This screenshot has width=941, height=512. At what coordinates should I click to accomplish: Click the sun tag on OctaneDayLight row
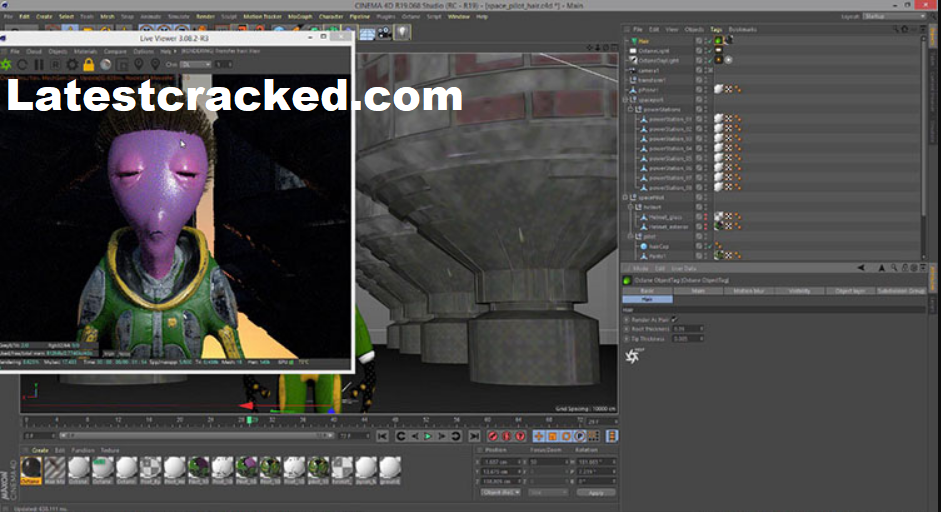(718, 60)
